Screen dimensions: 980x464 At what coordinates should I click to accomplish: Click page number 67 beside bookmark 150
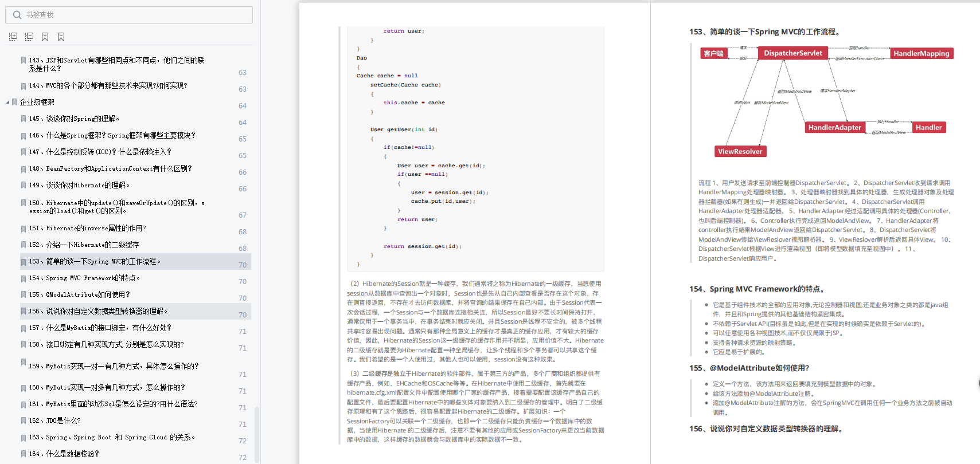tap(243, 215)
